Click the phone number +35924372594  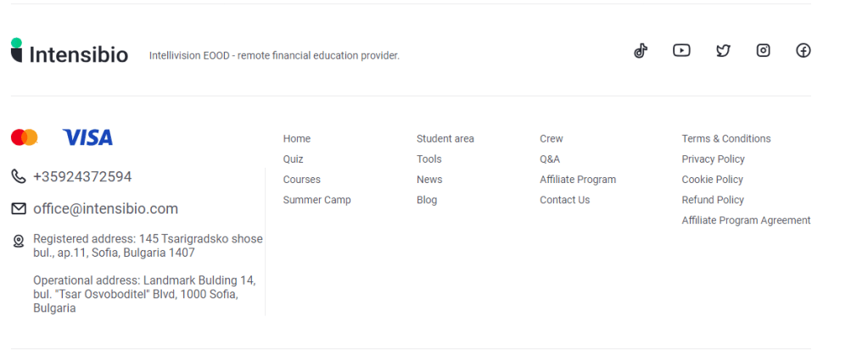pos(82,177)
